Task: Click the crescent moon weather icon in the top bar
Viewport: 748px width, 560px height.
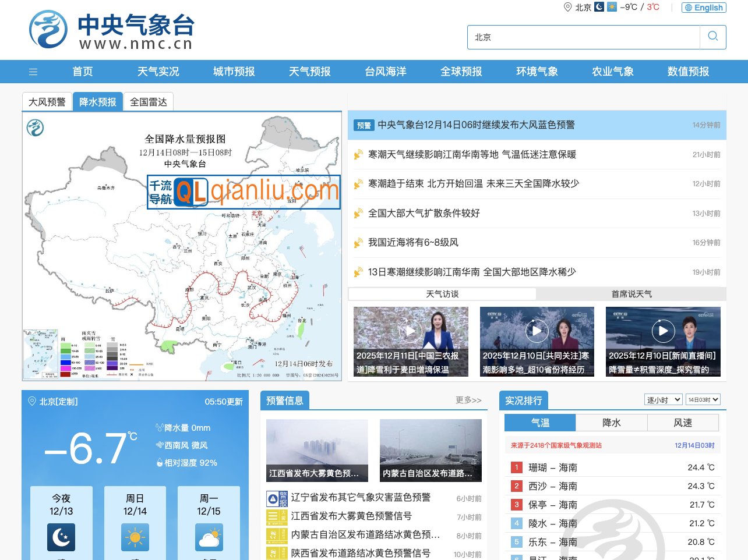Action: [x=599, y=7]
